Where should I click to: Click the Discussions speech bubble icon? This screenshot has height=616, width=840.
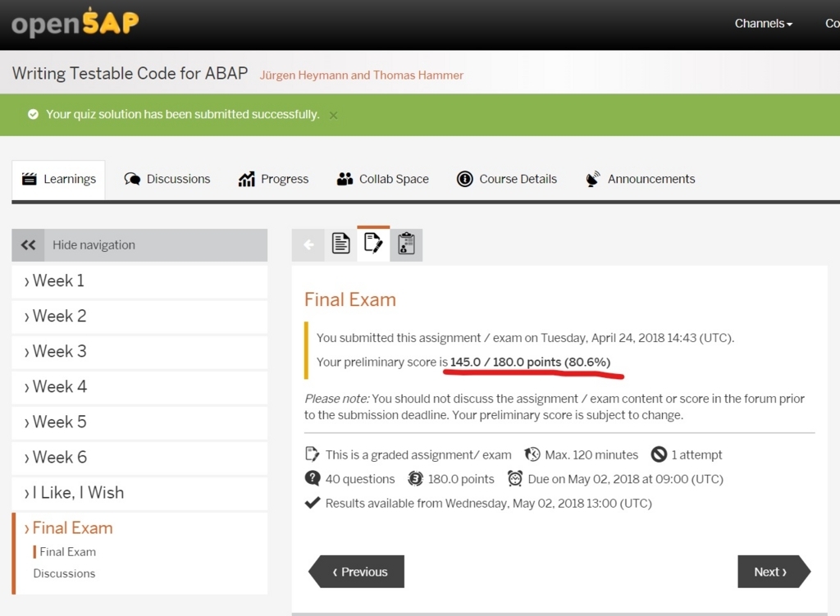pos(132,179)
